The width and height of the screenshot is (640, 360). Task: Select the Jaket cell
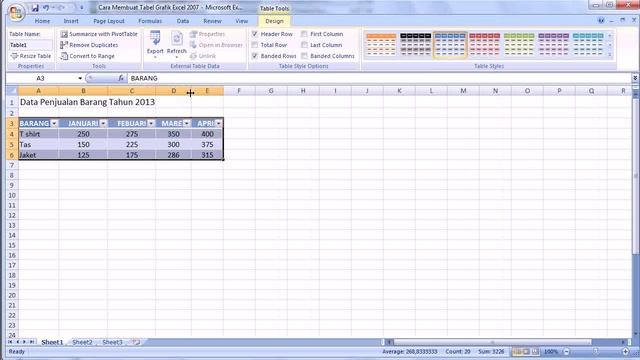[38, 155]
